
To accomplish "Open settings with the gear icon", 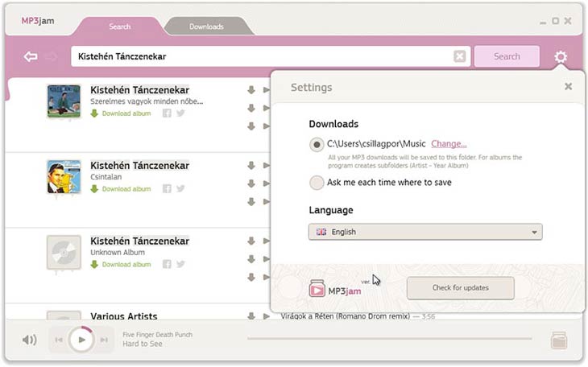I will coord(561,56).
